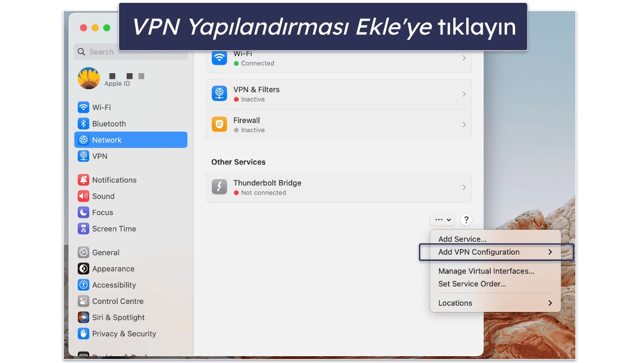The image size is (644, 363).
Task: Click the "VPN & Filters" title text
Action: tap(256, 90)
